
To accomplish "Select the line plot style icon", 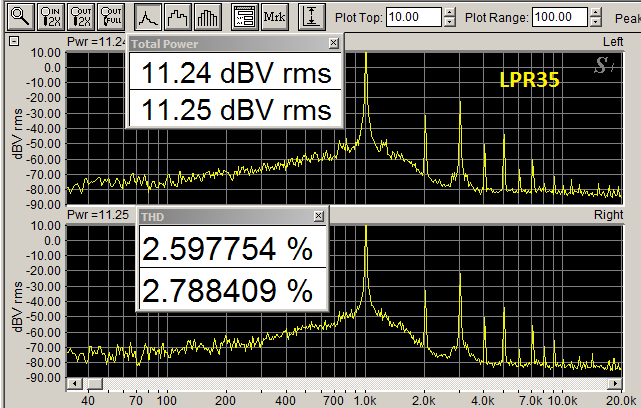I will (148, 17).
